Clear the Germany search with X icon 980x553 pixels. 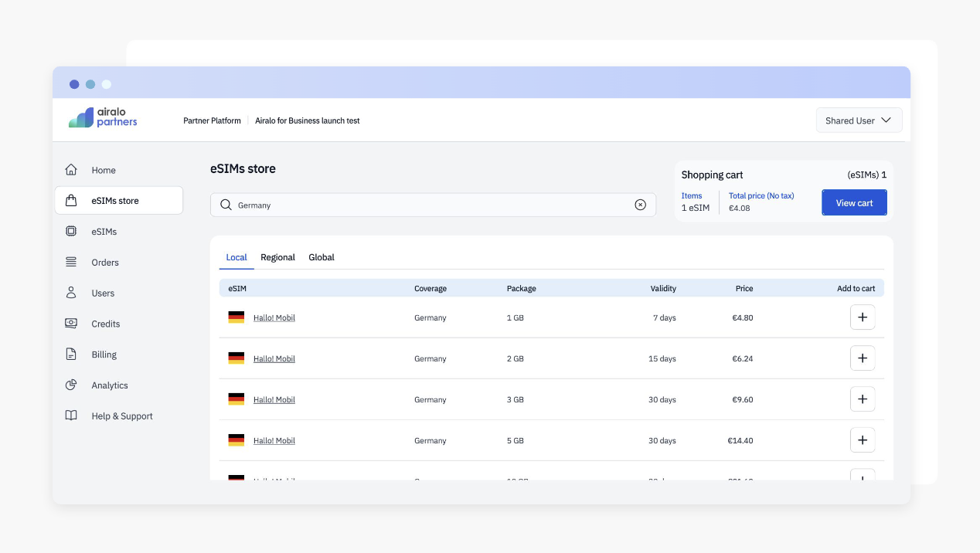[640, 205]
